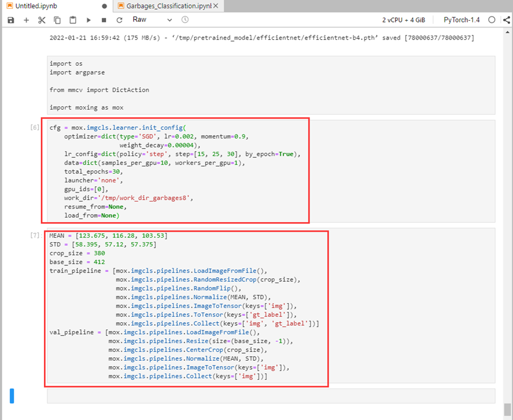This screenshot has height=420, width=513.
Task: Click the efficientnet-b4.pth saved output line
Action: coord(262,37)
